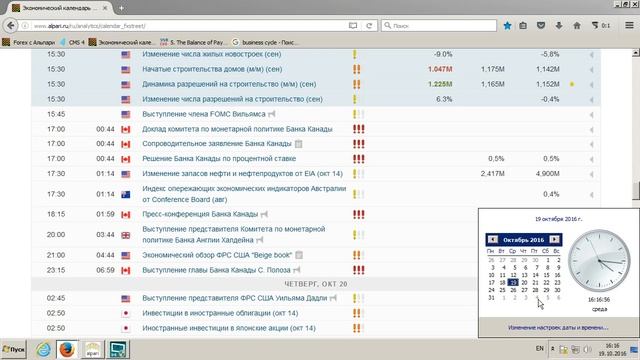Bookmark this page with the star icon
Screen dimensions: 640x360
coord(507,26)
